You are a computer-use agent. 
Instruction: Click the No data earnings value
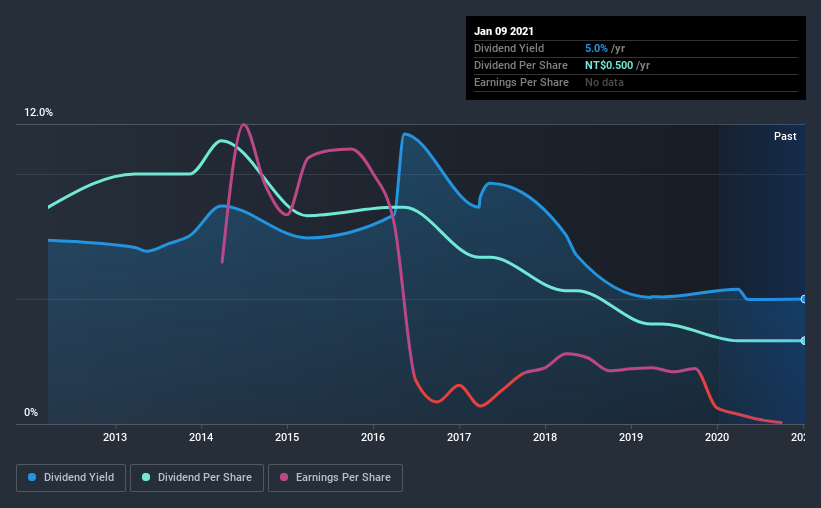pos(604,82)
